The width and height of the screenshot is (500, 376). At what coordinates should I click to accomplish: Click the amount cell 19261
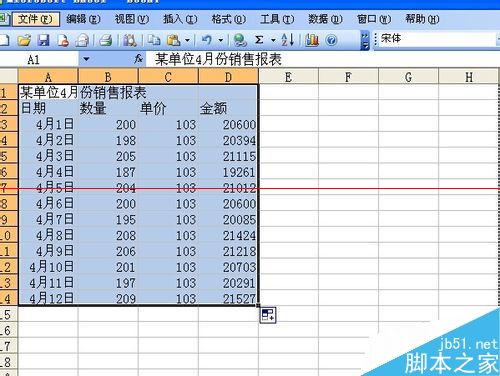228,172
